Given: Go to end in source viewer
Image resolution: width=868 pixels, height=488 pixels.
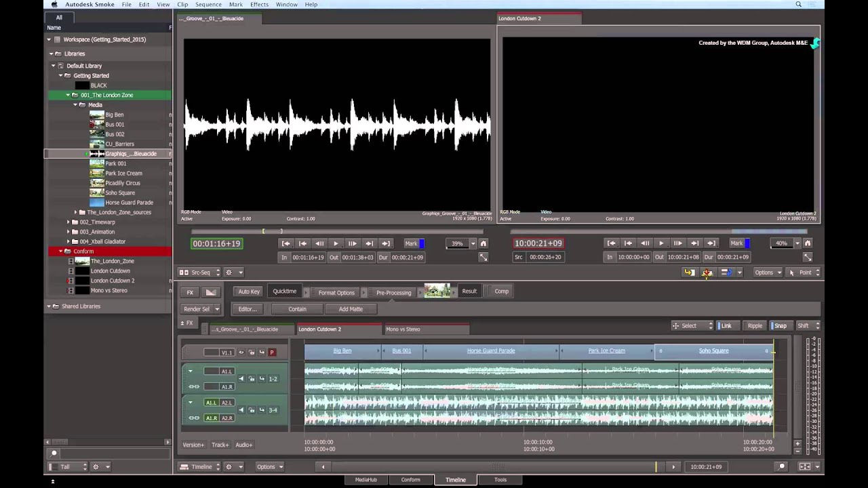Looking at the screenshot, I should pos(385,243).
